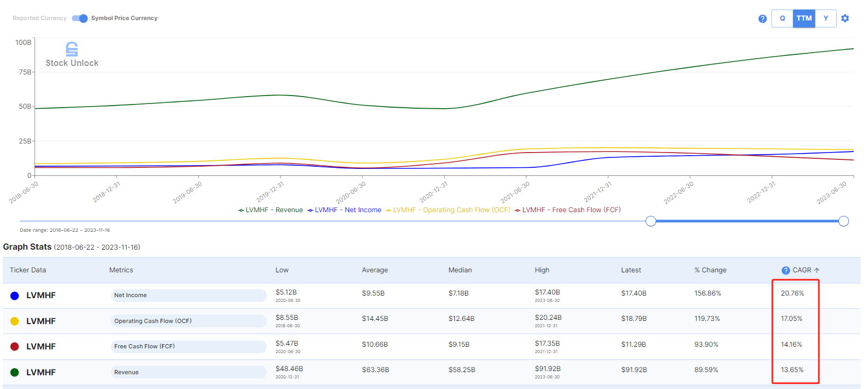Switch to yearly Y view

(x=826, y=18)
